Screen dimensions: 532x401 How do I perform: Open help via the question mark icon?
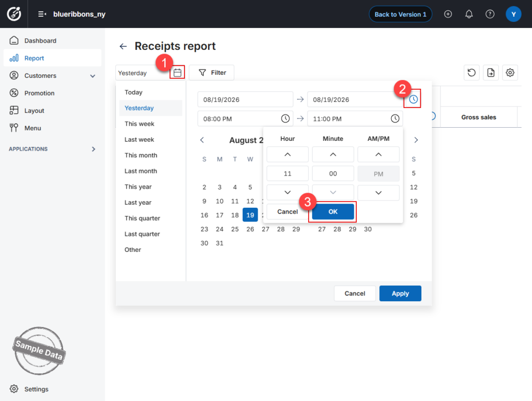[x=490, y=14]
